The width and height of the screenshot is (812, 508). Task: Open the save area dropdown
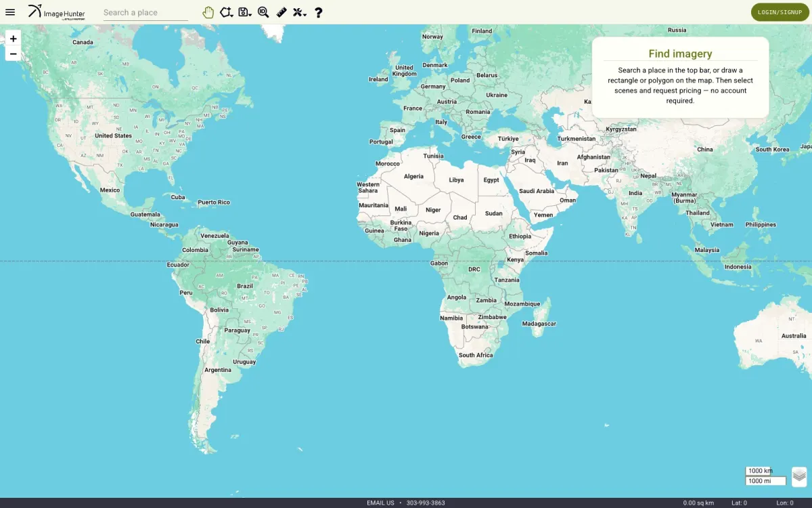[x=245, y=12]
